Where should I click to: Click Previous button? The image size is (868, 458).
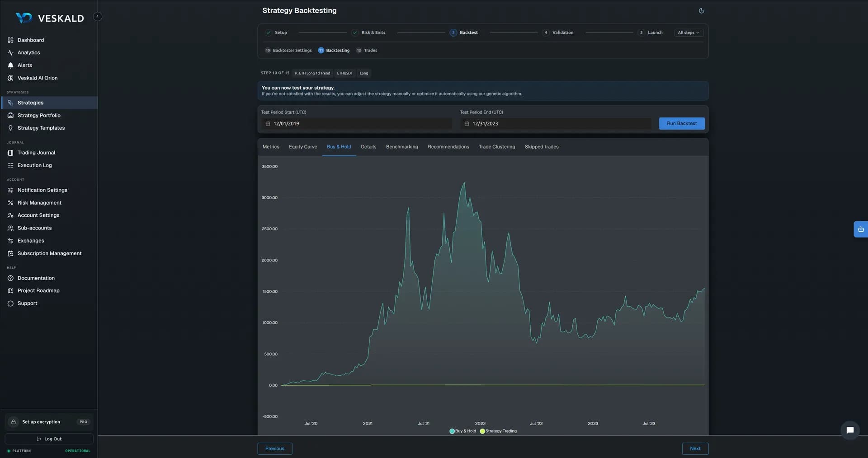click(275, 449)
